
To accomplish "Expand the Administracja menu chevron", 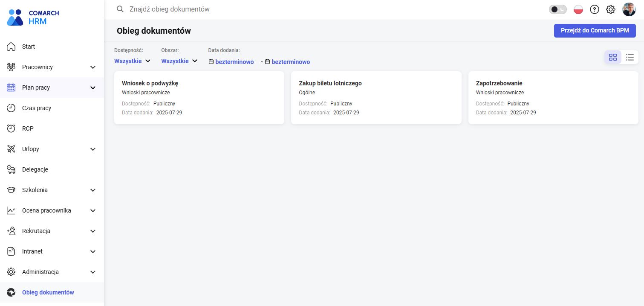I will coord(93,272).
